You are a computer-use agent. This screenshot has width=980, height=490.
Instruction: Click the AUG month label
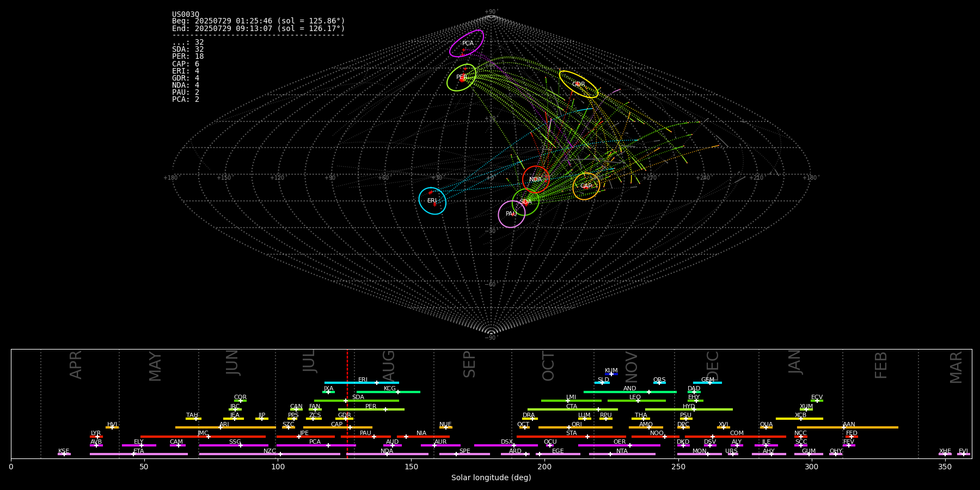tap(389, 366)
